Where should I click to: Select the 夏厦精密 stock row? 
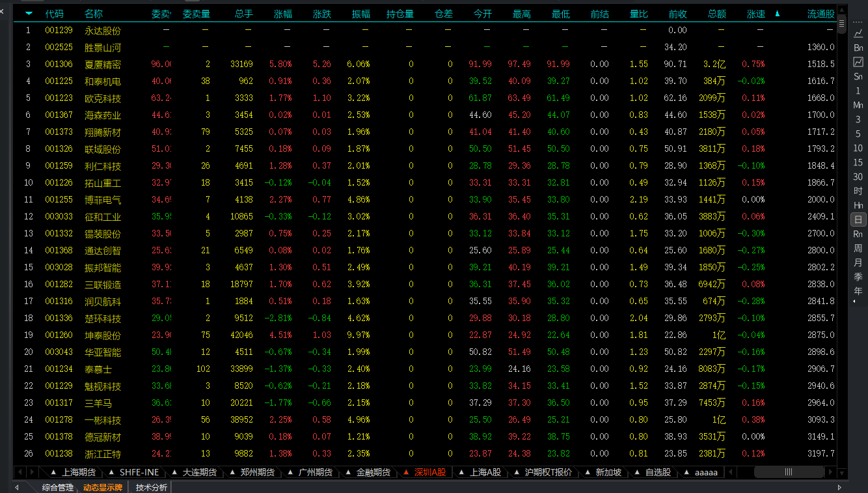(x=426, y=64)
